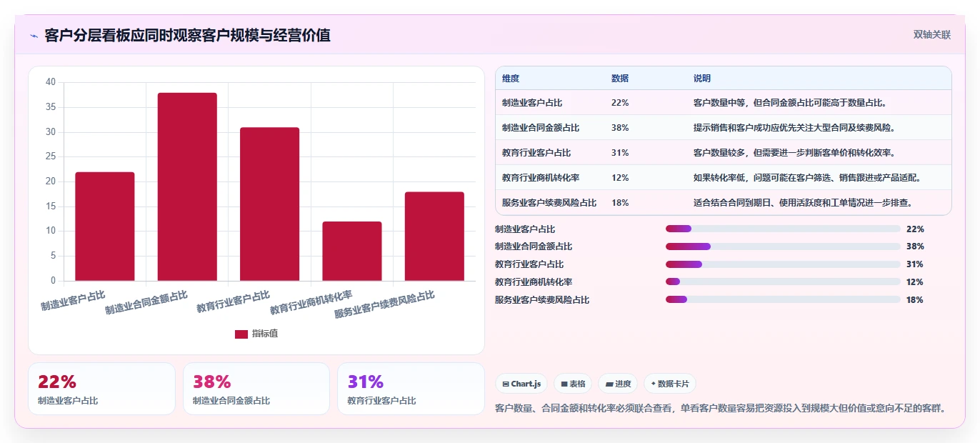The image size is (980, 443).
Task: Click the icon inside the 进度 chip
Action: point(609,384)
